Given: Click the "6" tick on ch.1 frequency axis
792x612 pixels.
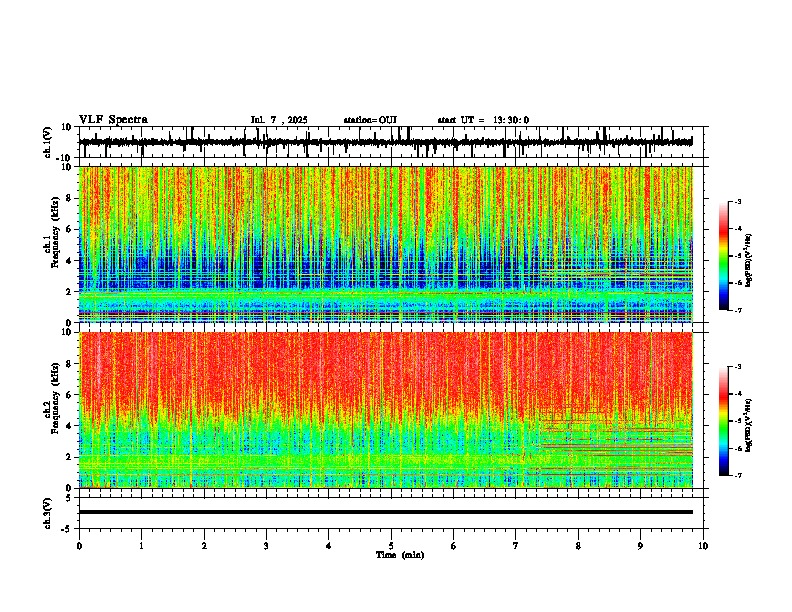Looking at the screenshot, I should click(70, 230).
